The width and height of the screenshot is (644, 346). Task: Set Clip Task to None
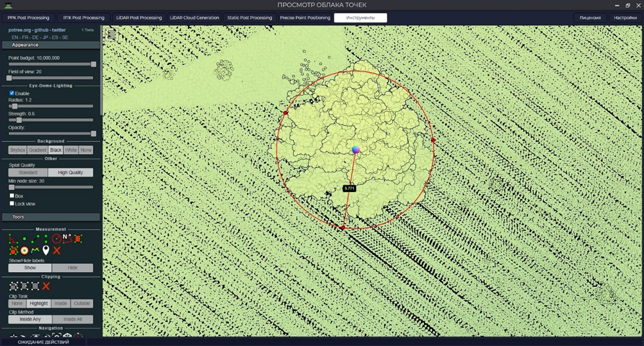point(17,303)
